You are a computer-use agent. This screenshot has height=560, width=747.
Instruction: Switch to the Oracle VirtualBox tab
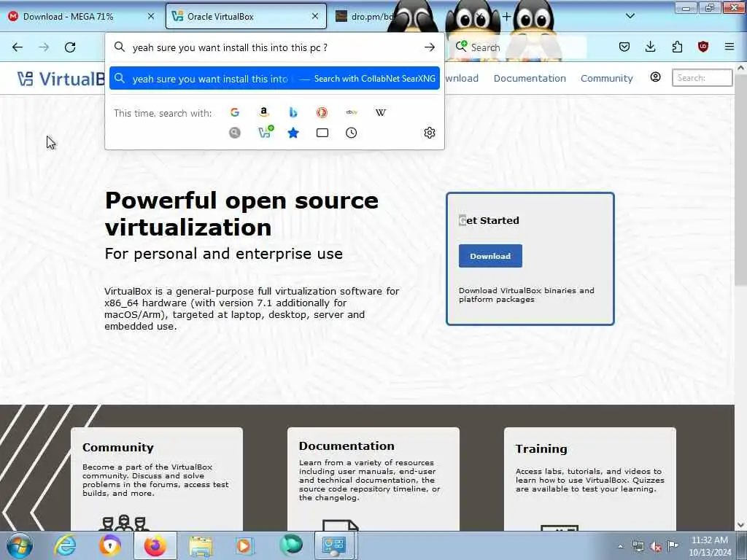click(246, 16)
